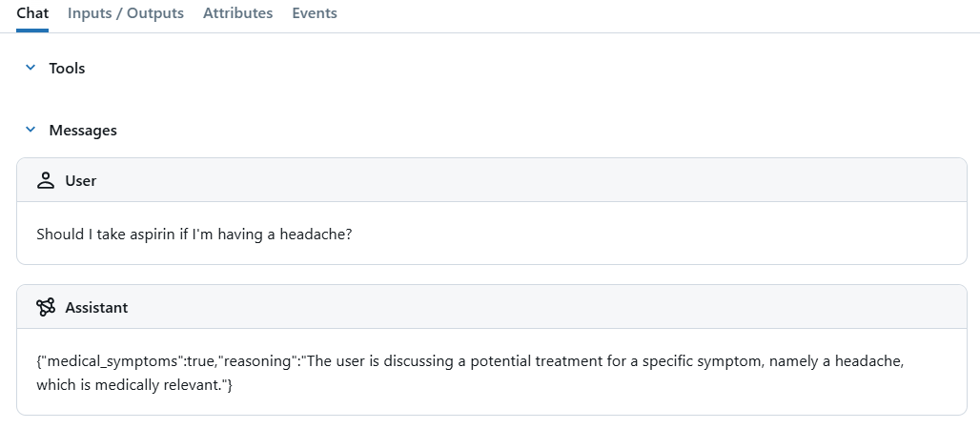
Task: Click the Assistant role label
Action: 96,308
